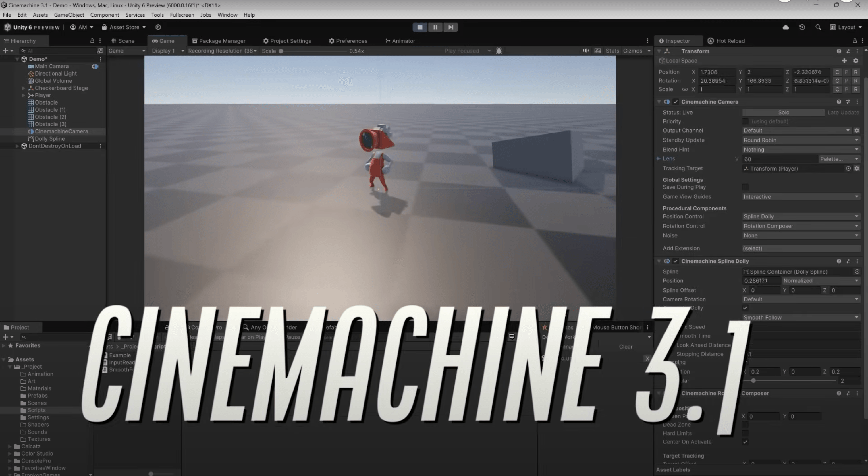Image resolution: width=868 pixels, height=476 pixels.
Task: Open version history via the clock icon
Action: coord(802,27)
